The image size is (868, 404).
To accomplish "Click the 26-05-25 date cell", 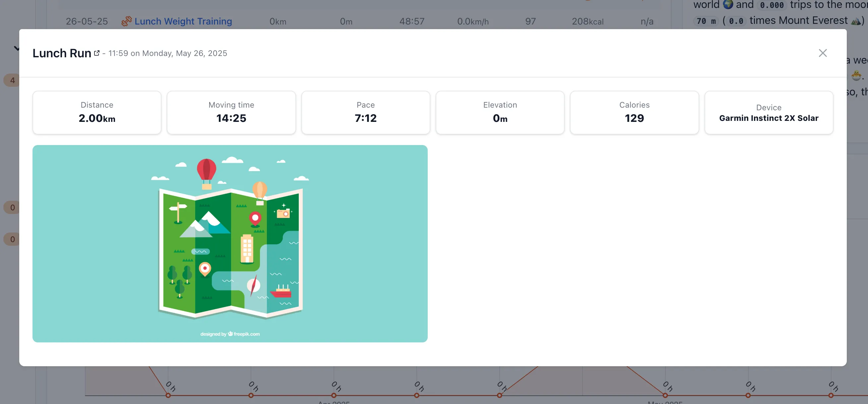I will click(x=87, y=21).
